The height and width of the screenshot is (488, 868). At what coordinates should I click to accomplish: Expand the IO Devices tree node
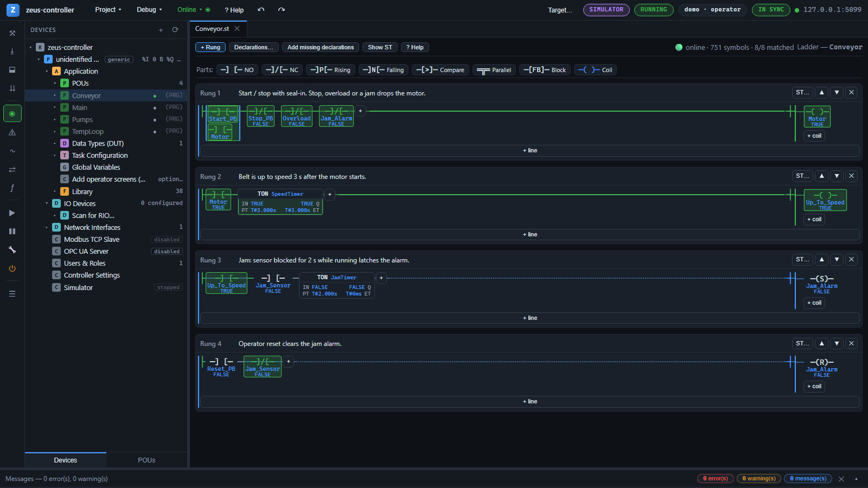[x=47, y=204]
